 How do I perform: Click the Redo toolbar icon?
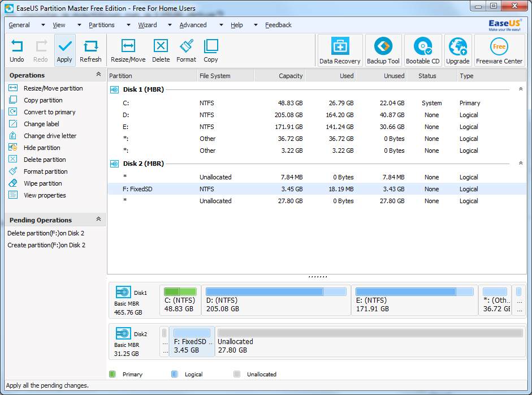[41, 50]
